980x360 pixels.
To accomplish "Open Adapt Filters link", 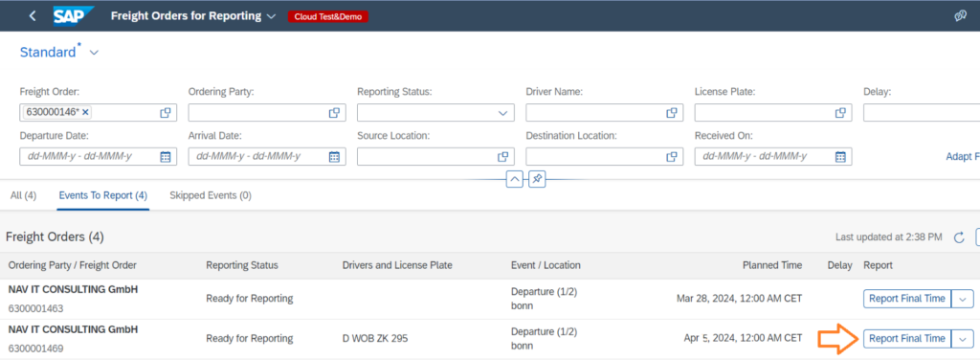I will point(963,156).
